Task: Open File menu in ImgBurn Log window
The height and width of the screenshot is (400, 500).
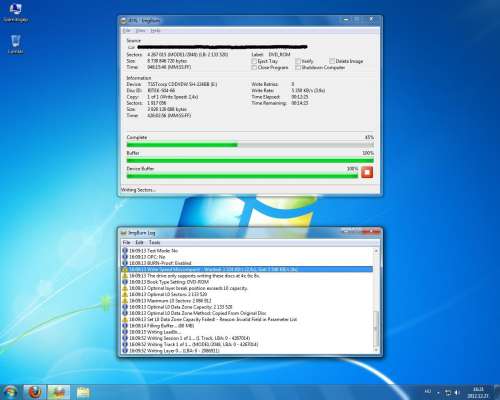Action: [x=126, y=242]
